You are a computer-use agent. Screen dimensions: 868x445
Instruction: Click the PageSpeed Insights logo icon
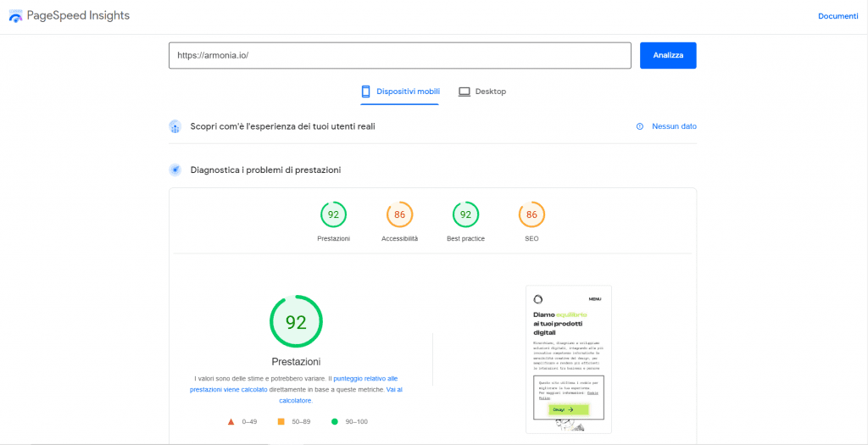pyautogui.click(x=16, y=16)
